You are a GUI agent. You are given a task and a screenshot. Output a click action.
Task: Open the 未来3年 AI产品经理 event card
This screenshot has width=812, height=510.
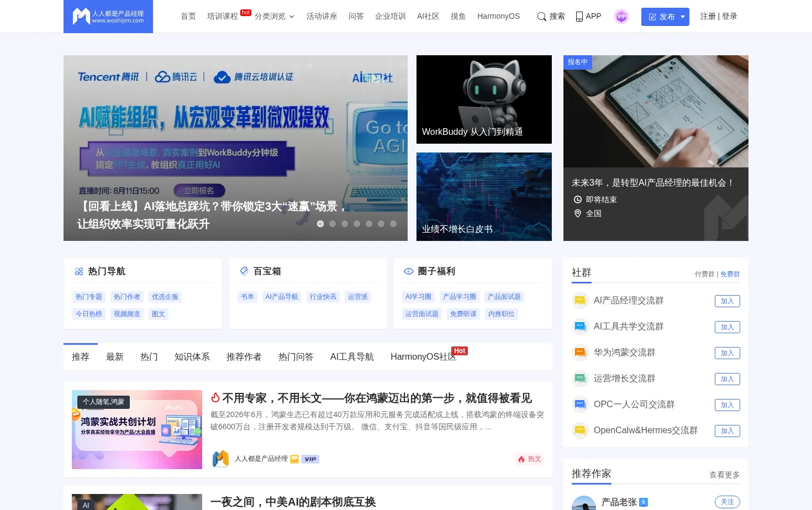[x=656, y=148]
